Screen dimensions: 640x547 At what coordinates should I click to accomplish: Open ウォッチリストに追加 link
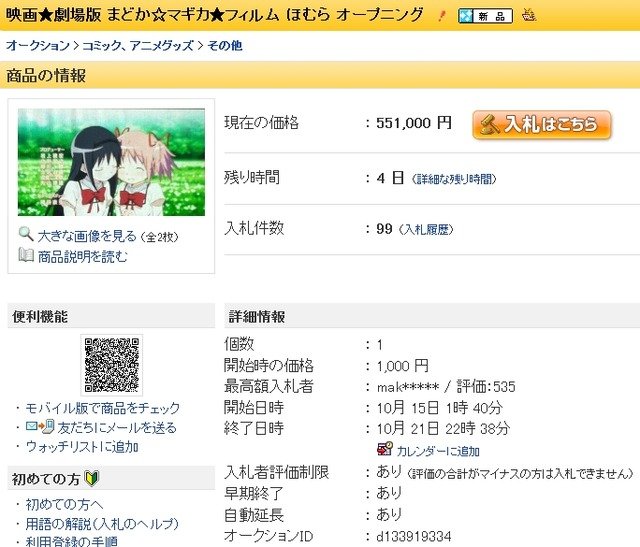82,447
